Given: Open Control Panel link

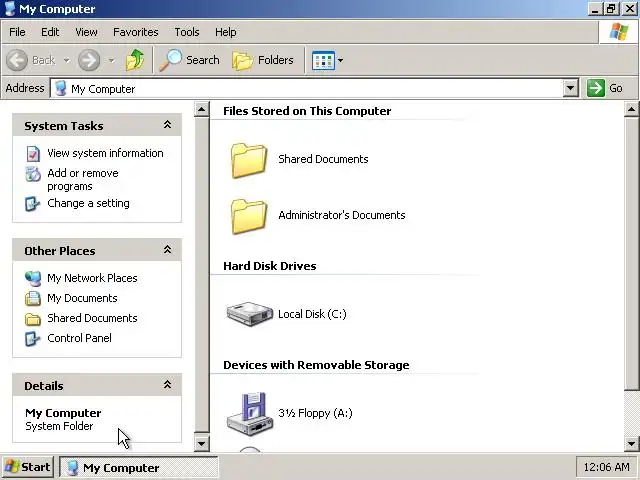Looking at the screenshot, I should point(79,338).
